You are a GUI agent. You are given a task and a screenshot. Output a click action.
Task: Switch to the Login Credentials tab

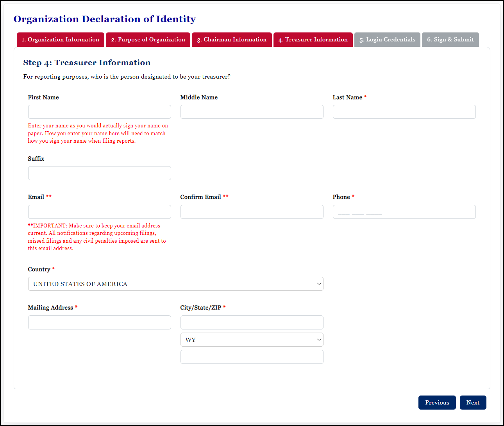[x=387, y=39]
